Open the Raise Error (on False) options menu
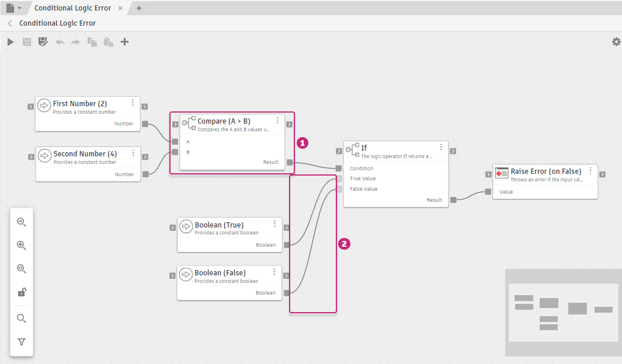 coord(590,170)
